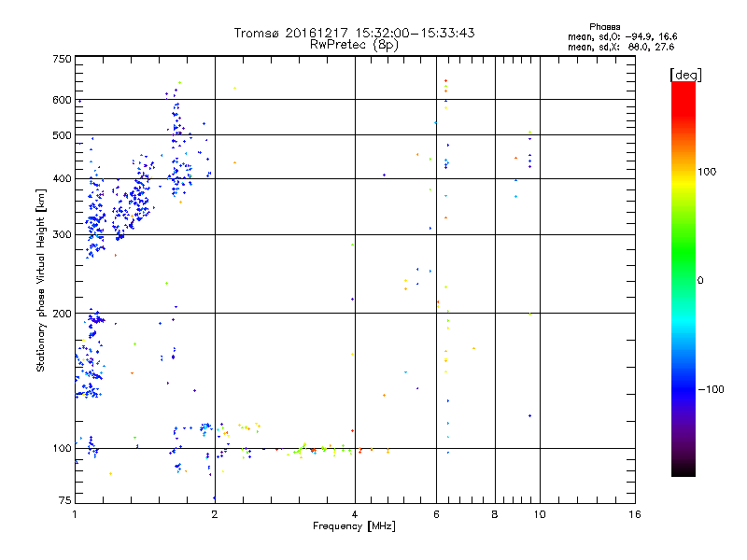The image size is (747, 560).
Task: Click the '75' y-axis tick label
Action: 64,500
